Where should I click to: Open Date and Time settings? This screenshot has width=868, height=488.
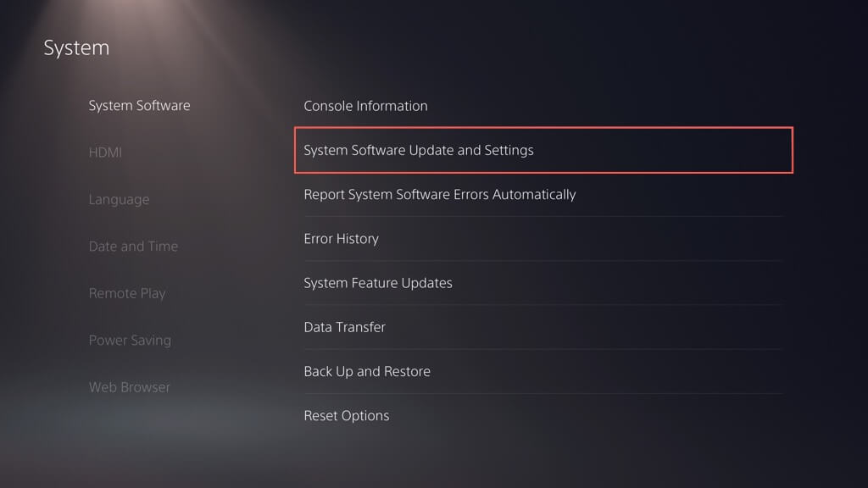pos(133,247)
